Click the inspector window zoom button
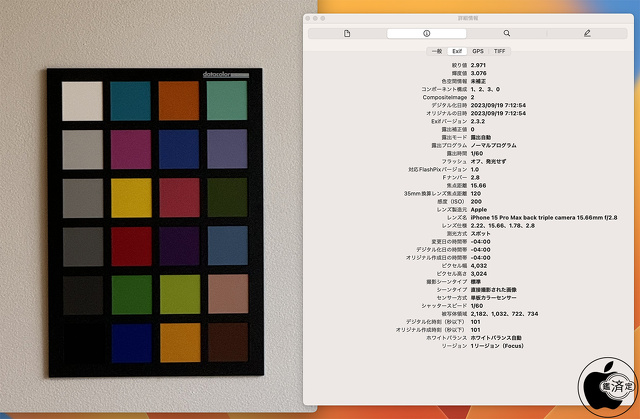Viewport: 640px width, 419px height. tap(326, 18)
